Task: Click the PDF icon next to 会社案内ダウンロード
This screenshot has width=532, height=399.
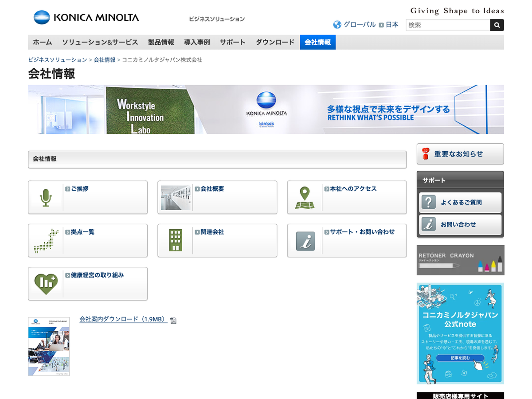Action: point(173,321)
